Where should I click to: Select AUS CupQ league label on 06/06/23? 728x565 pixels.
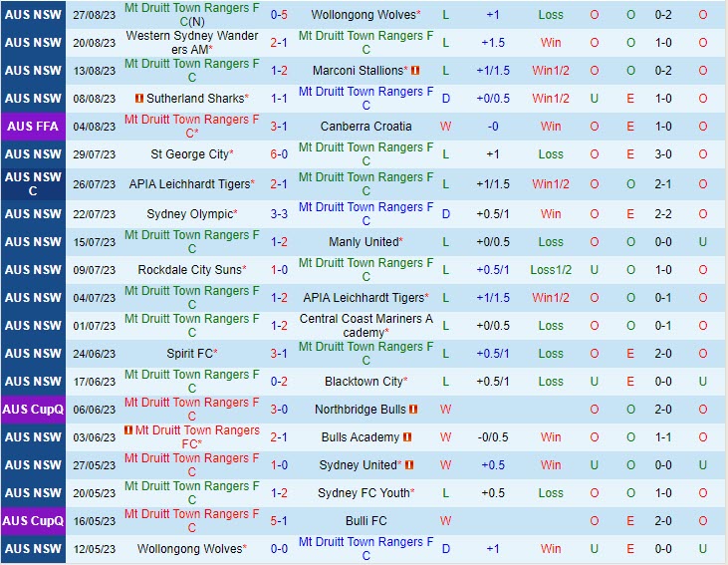33,410
